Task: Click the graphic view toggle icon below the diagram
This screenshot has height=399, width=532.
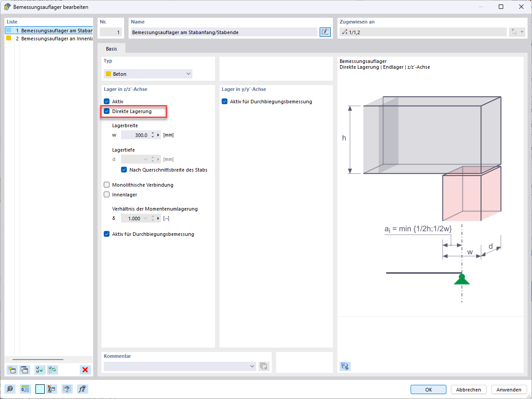Action: [345, 366]
